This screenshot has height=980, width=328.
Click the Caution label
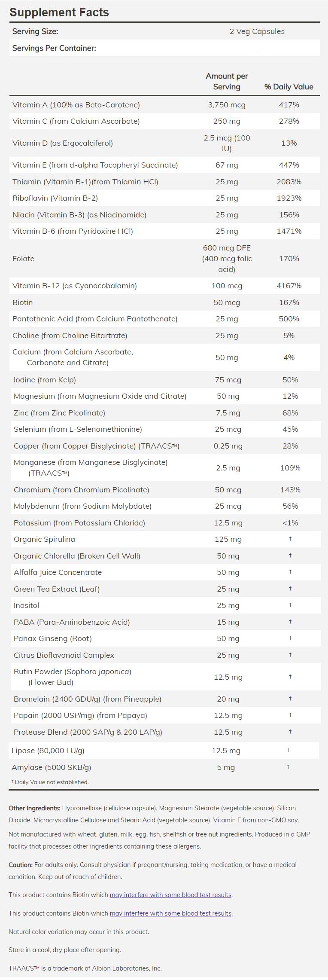20,864
